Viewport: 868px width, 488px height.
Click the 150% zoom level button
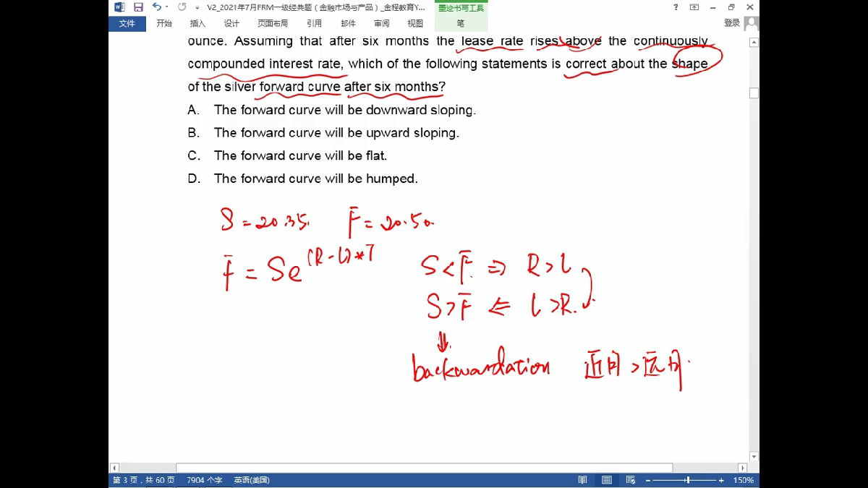pyautogui.click(x=744, y=480)
